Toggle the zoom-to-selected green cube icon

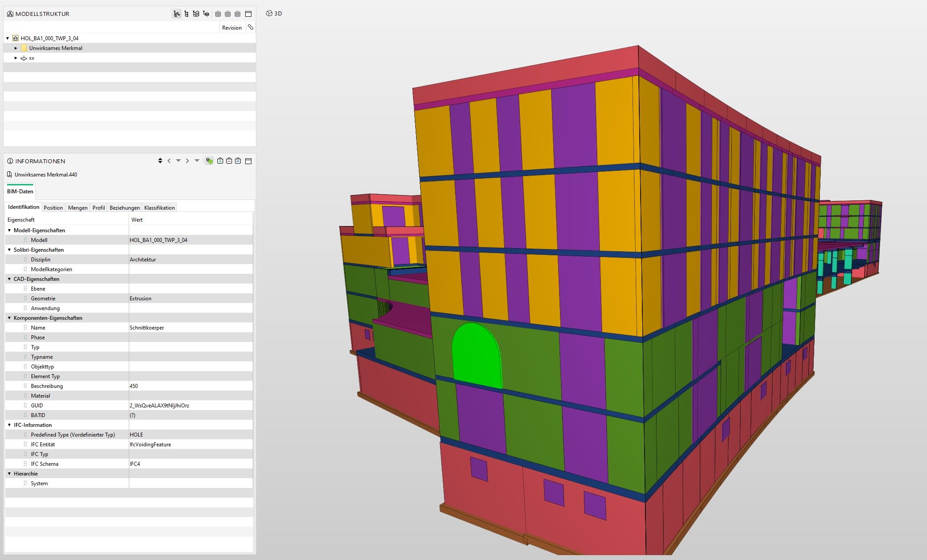point(209,161)
